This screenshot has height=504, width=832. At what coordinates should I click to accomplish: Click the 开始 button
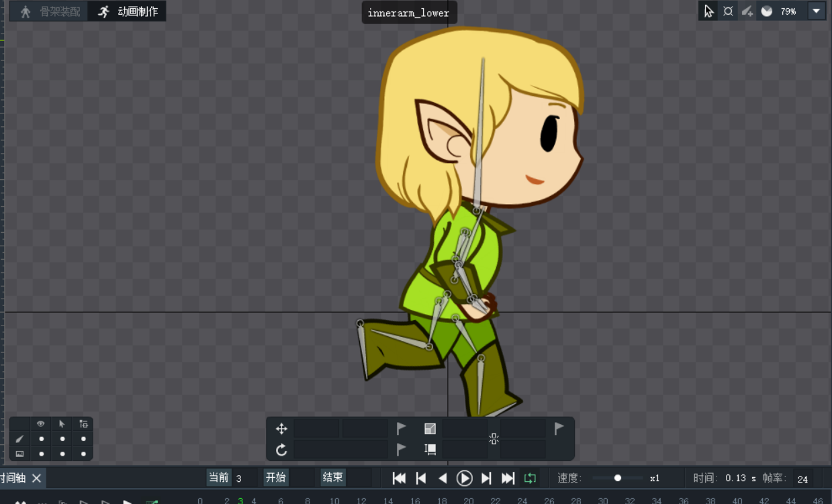(x=276, y=478)
